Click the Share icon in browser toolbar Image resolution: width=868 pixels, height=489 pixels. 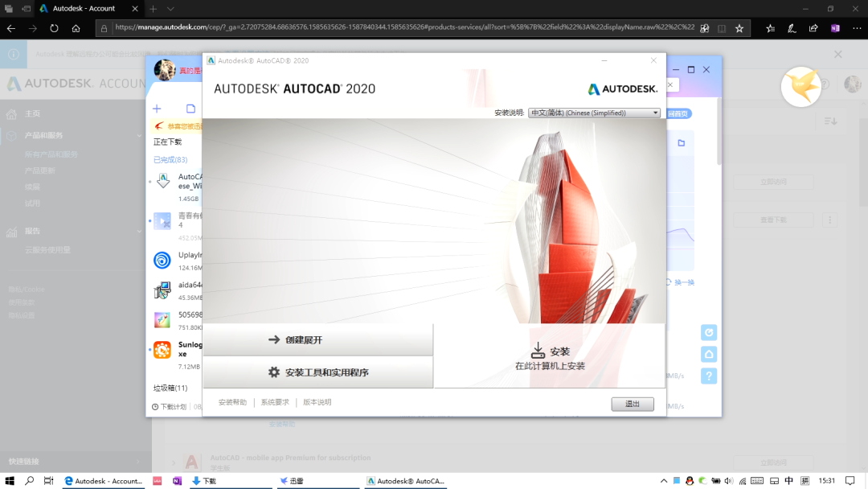coord(813,28)
